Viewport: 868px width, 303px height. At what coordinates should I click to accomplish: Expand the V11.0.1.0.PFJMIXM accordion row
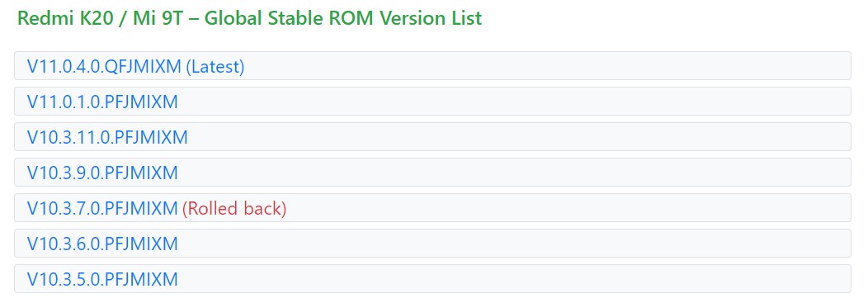[432, 102]
